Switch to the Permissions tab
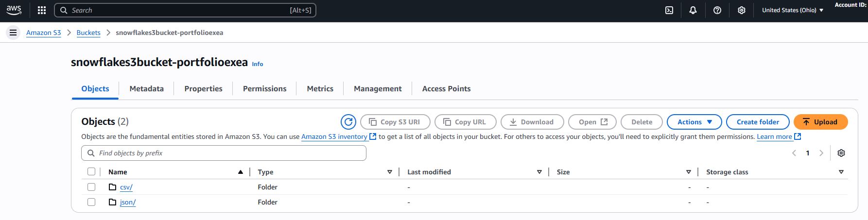 click(264, 89)
